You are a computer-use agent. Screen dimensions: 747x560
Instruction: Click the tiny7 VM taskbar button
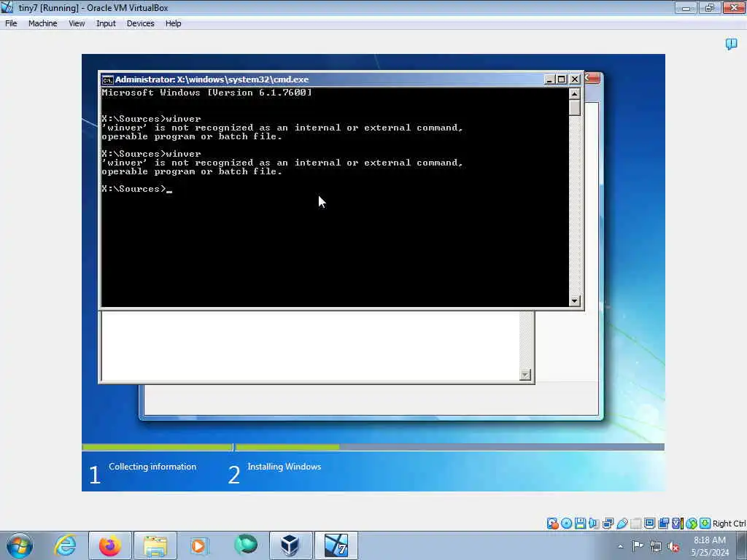click(336, 545)
